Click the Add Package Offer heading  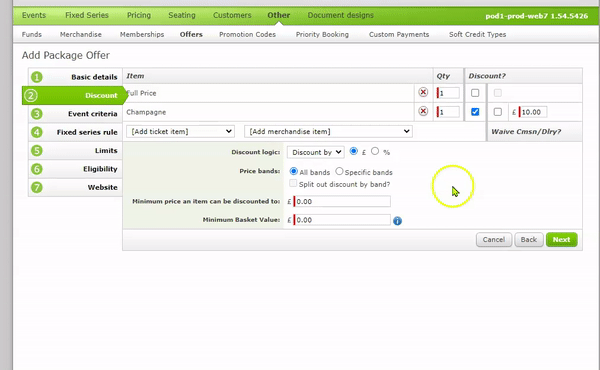coord(66,55)
